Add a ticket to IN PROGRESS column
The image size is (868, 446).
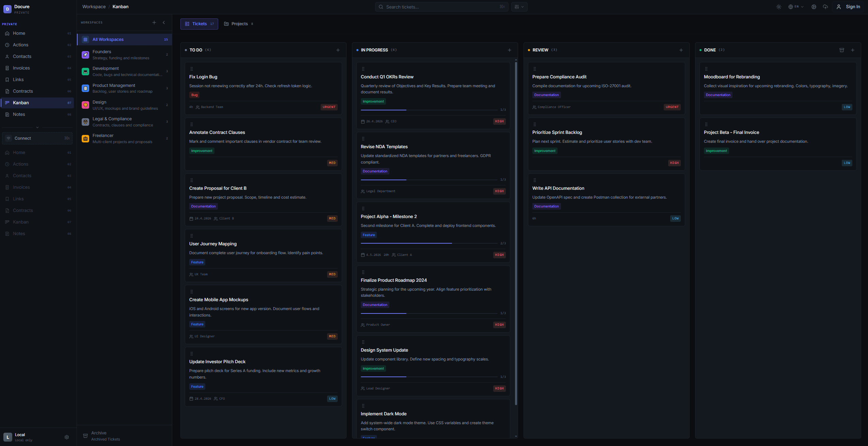(x=510, y=50)
